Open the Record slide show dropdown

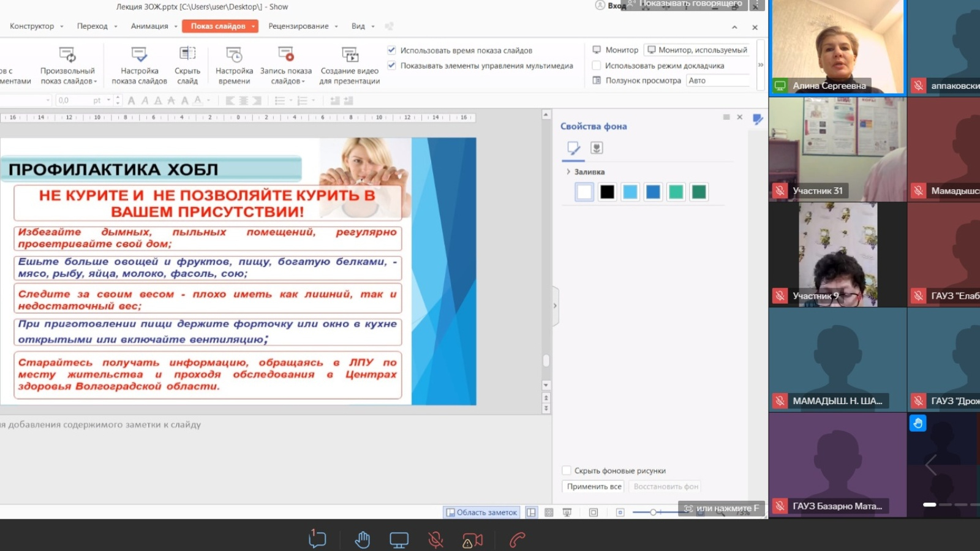click(303, 81)
